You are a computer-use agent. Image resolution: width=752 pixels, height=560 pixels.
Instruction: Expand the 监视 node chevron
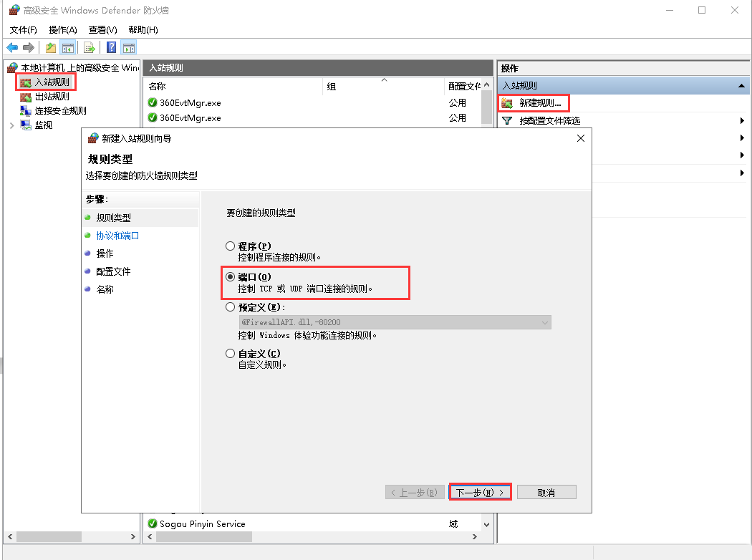click(x=12, y=125)
